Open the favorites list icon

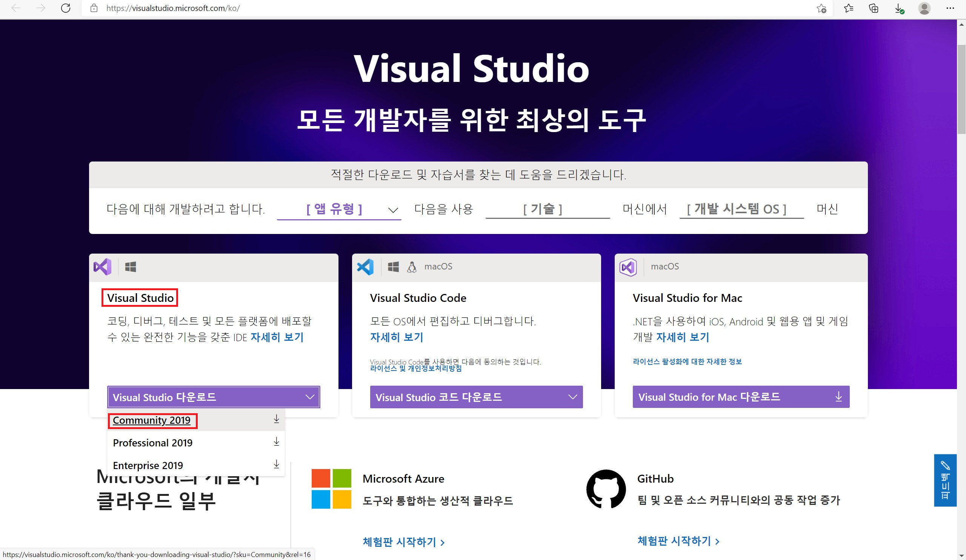pyautogui.click(x=848, y=8)
